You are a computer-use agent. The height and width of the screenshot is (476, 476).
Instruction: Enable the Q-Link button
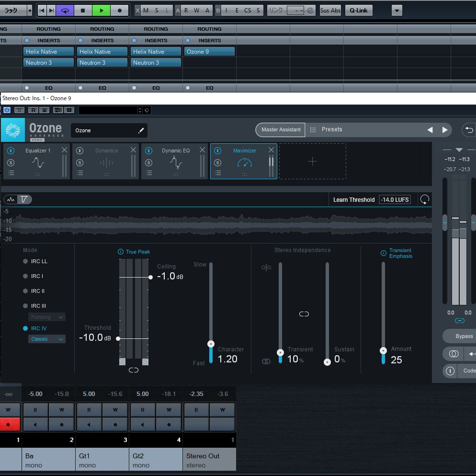click(x=359, y=11)
